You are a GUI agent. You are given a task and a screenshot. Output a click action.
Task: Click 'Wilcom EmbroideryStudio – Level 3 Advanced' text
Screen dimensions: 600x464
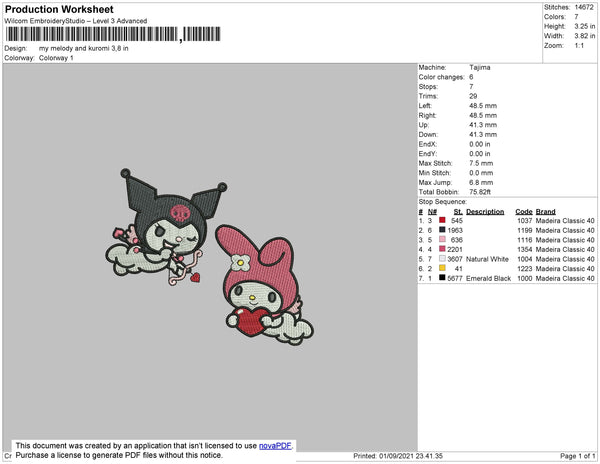coord(76,21)
